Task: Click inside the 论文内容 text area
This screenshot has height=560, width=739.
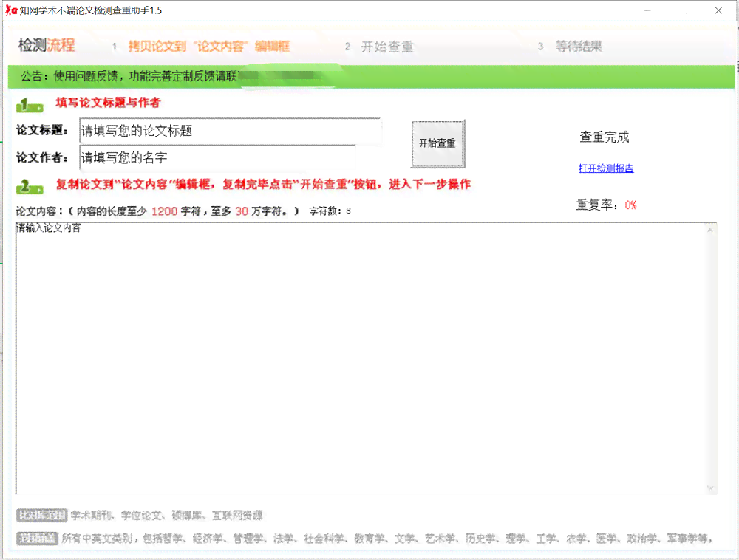Action: point(361,358)
